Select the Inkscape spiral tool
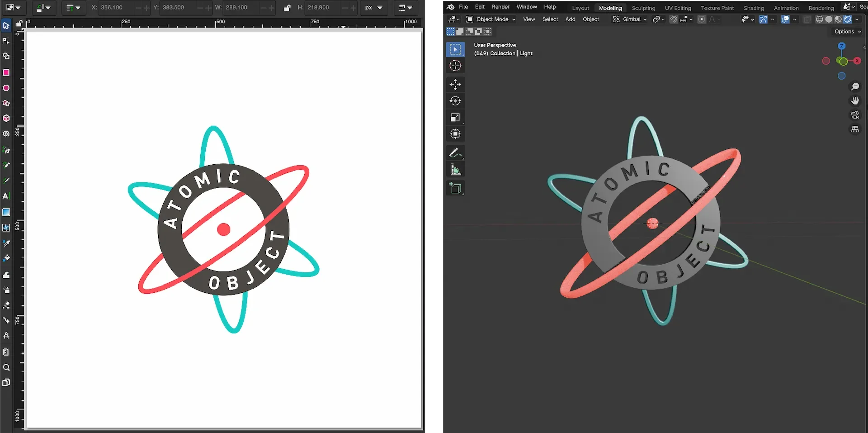 [6, 134]
